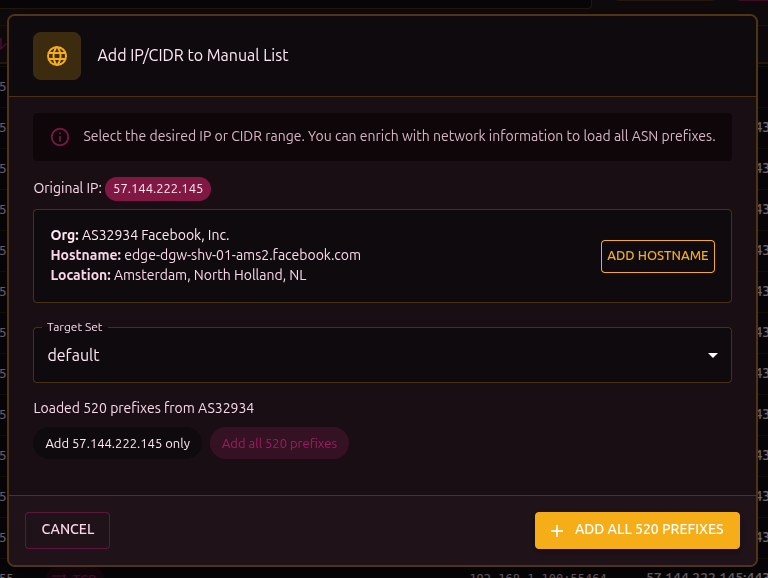This screenshot has height=578, width=768.
Task: Click background row 57.144.222.145:443 entry
Action: 705,575
